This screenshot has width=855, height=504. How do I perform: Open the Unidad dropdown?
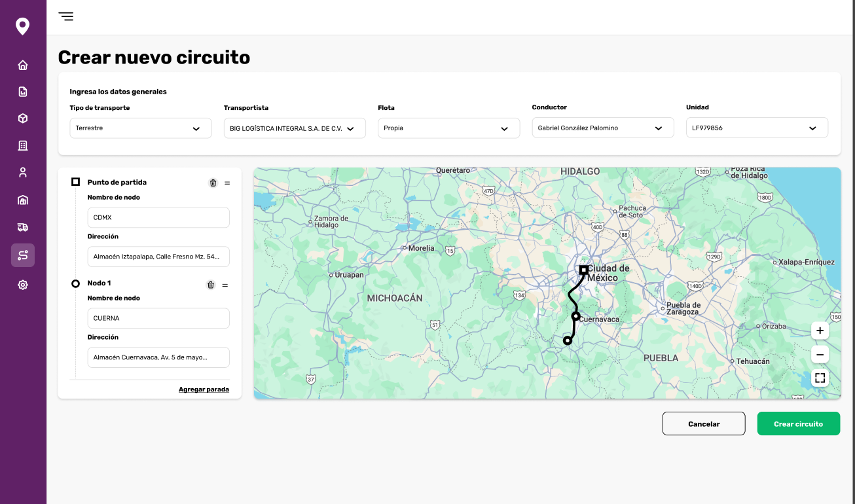tap(757, 128)
